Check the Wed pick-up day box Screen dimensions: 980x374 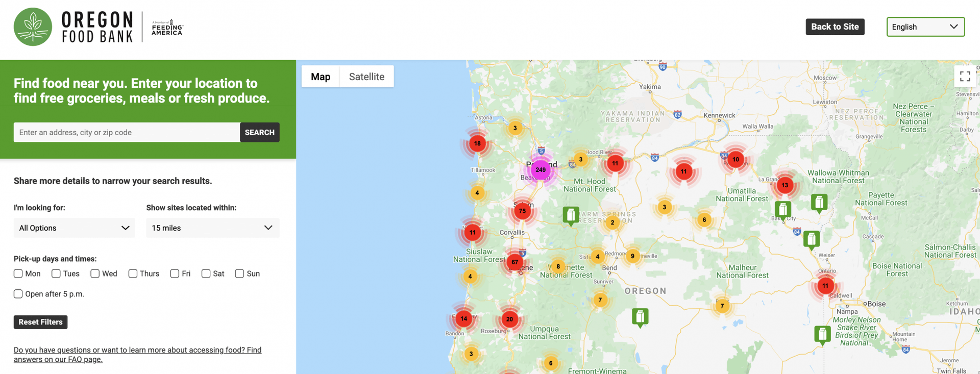(95, 273)
